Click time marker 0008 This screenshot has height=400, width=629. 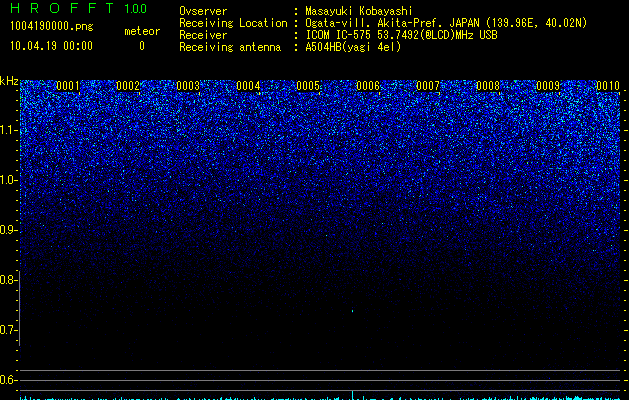pyautogui.click(x=488, y=86)
